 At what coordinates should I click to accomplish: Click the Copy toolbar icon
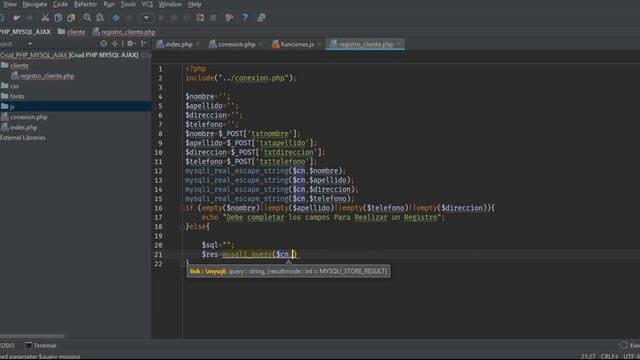[x=58, y=18]
